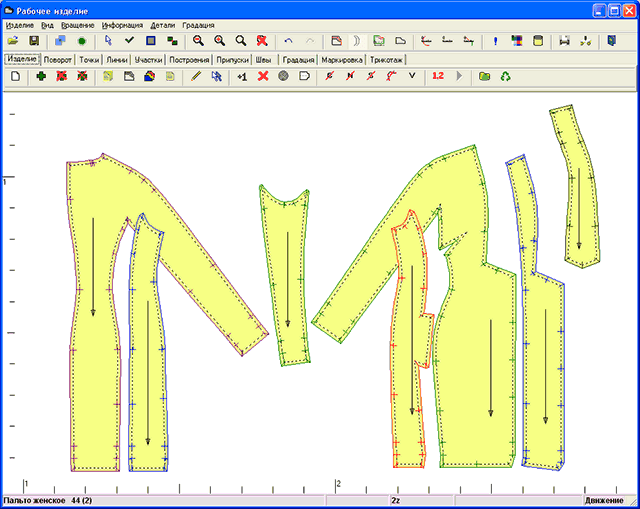
Task: Click the zoom out magnifier icon
Action: [198, 41]
